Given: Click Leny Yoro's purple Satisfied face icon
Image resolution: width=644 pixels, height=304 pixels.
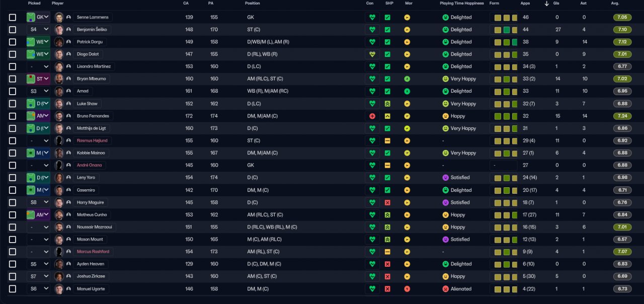Looking at the screenshot, I should [445, 178].
